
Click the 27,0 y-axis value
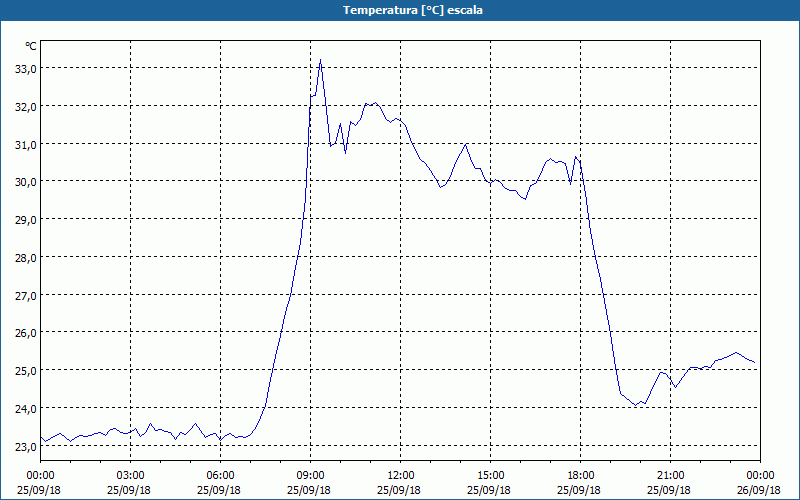point(26,295)
